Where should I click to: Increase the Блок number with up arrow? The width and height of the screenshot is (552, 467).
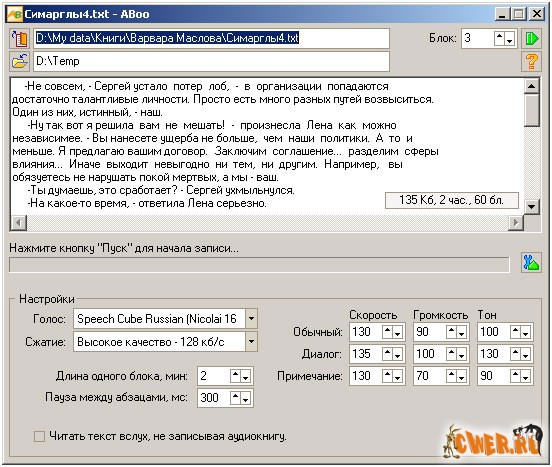(x=500, y=38)
